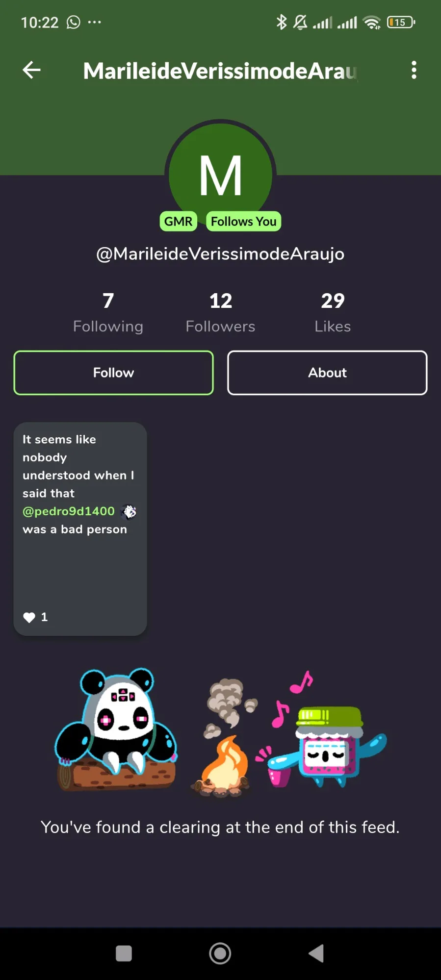Follow MarileideVerissimodeAraujo
Image resolution: width=441 pixels, height=980 pixels.
tap(113, 373)
